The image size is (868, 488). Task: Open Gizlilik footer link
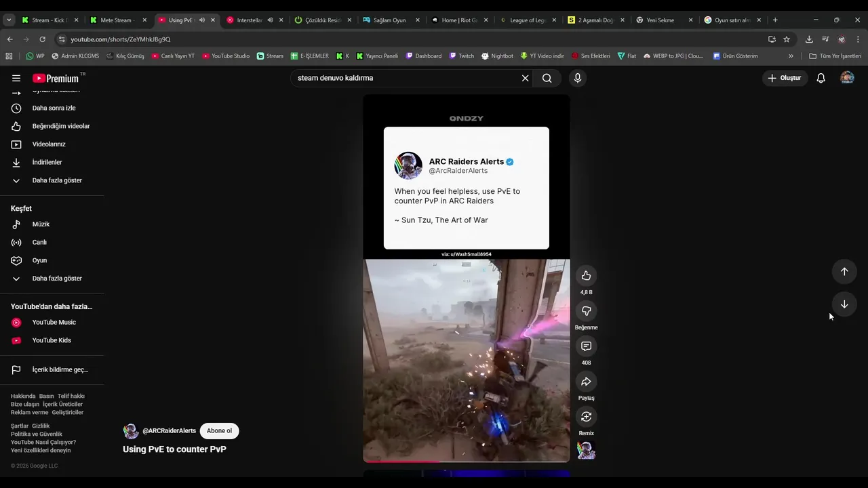pos(41,426)
